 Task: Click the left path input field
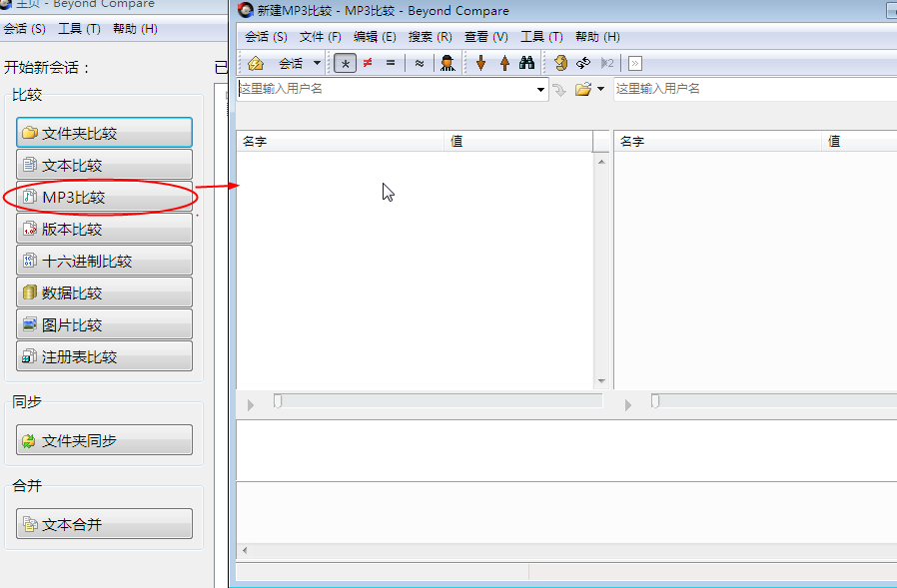pos(385,89)
